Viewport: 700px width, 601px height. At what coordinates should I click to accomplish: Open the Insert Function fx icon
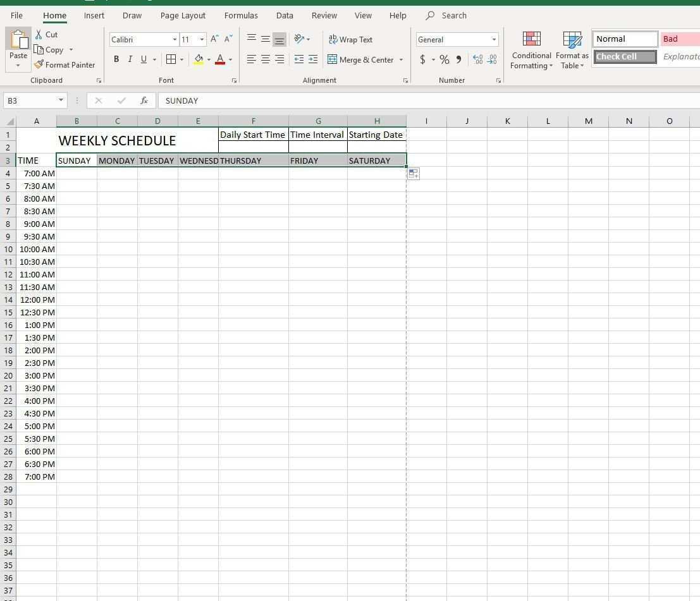(x=144, y=100)
